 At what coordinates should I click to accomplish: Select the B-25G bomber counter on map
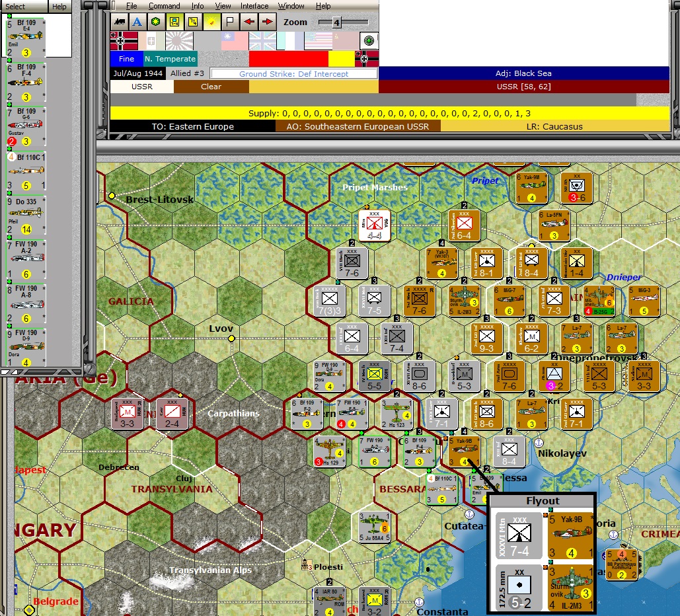[x=599, y=300]
